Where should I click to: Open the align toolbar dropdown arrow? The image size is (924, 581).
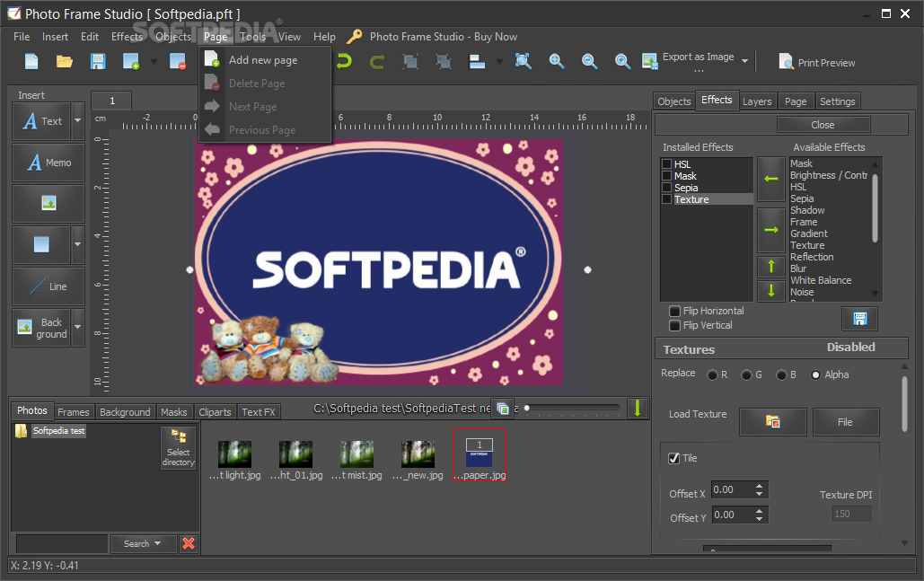(x=499, y=61)
